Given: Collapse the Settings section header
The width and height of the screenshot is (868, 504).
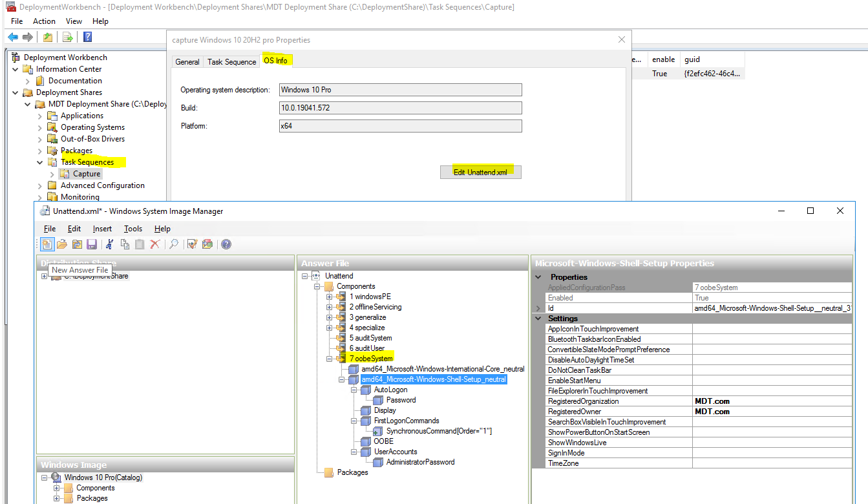Looking at the screenshot, I should point(539,319).
